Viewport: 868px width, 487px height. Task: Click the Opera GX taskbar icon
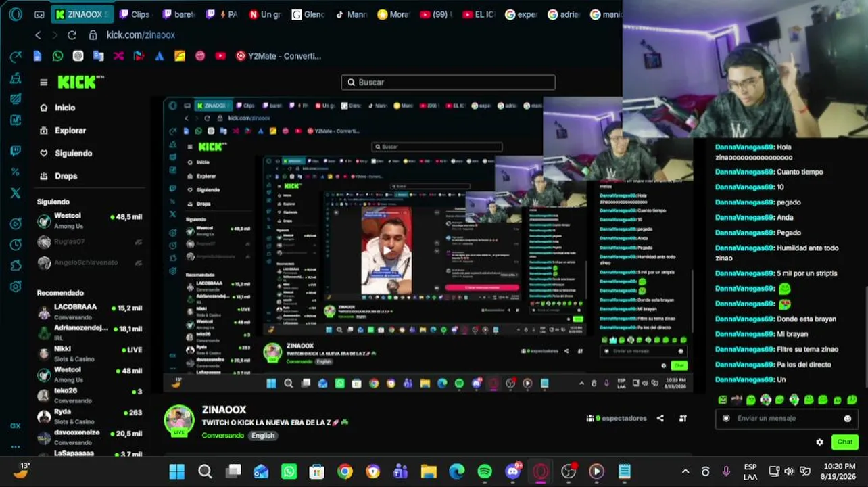[541, 471]
